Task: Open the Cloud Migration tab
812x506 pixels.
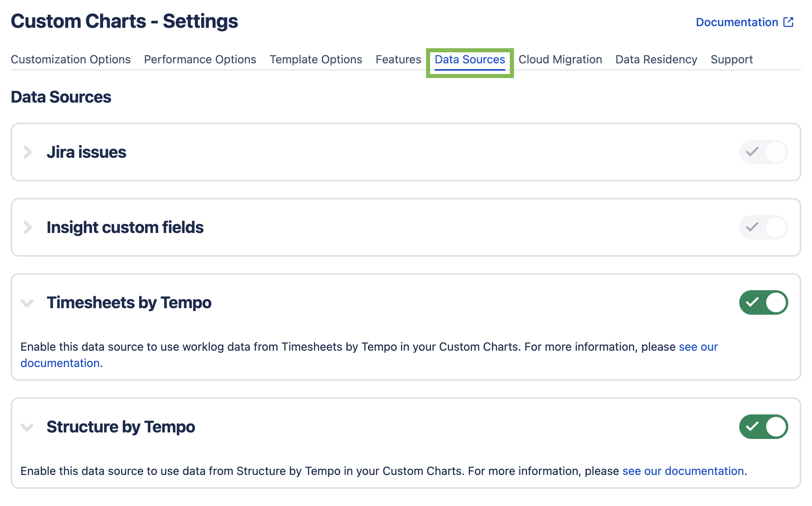Action: [560, 59]
